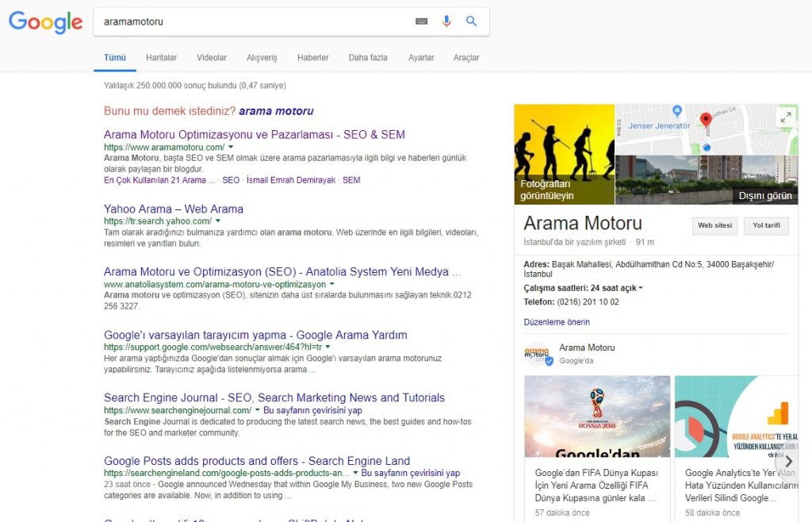Open Google'ı varsayılan tarayıcım yapma result
The image size is (812, 522).
point(255,335)
